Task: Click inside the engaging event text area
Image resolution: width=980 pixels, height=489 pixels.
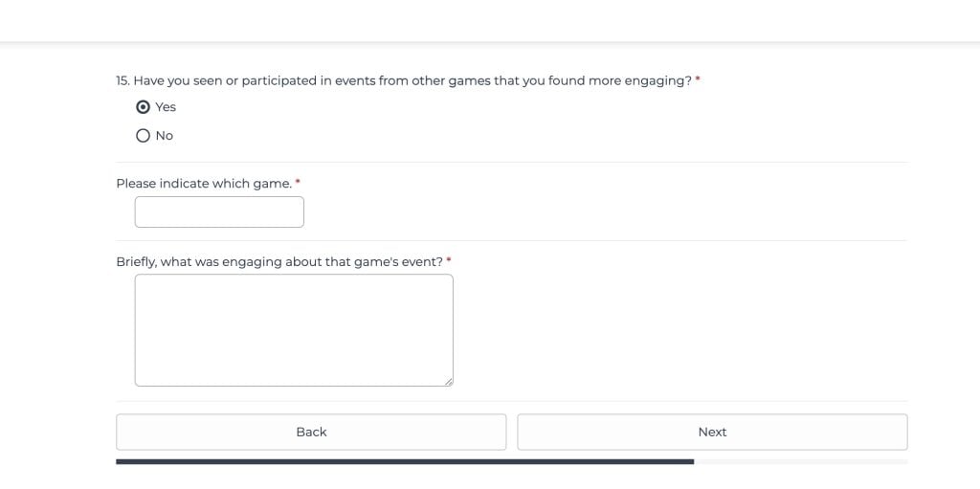Action: pyautogui.click(x=294, y=330)
